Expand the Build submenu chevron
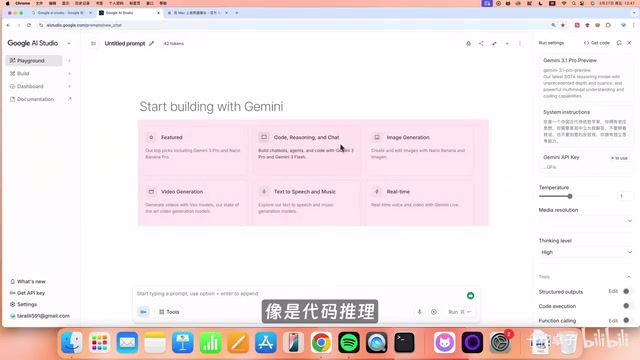This screenshot has width=640, height=360. click(69, 73)
